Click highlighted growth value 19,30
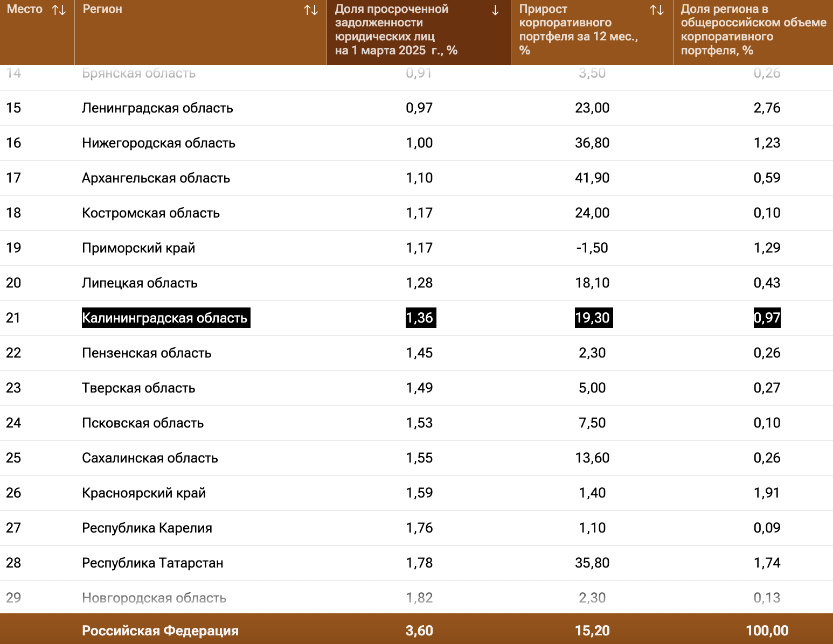 [x=593, y=318]
